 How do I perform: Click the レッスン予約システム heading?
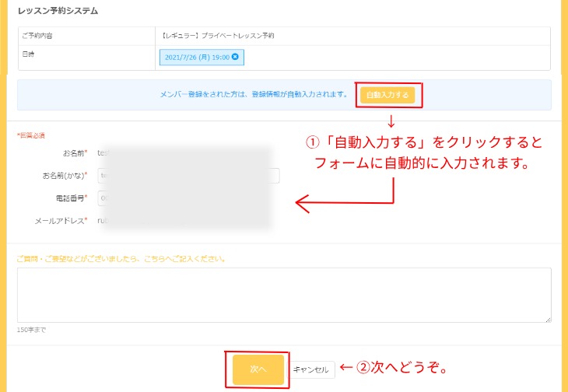point(59,12)
